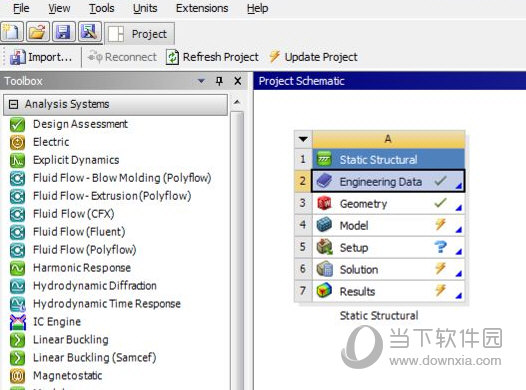Select the Explicit Dynamics text label
The width and height of the screenshot is (526, 390).
76,160
